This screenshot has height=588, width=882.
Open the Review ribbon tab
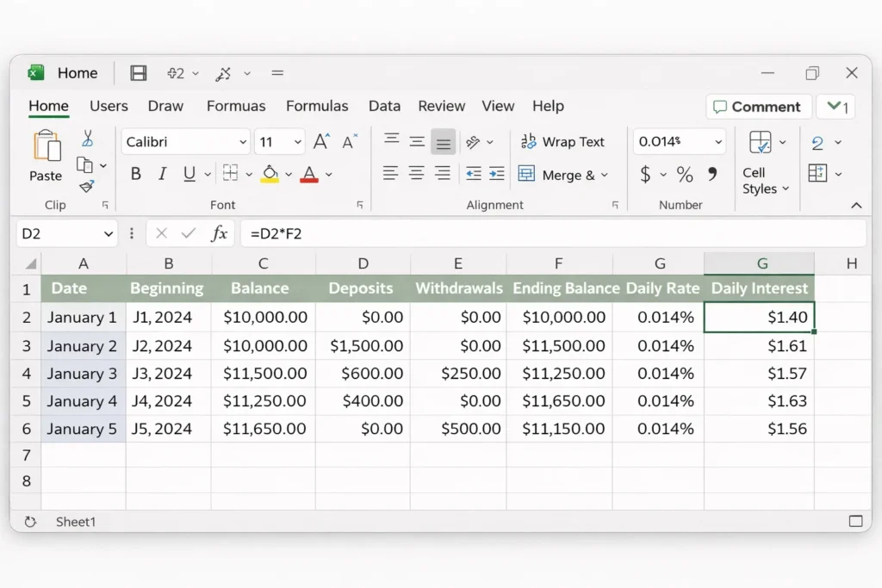pyautogui.click(x=441, y=106)
